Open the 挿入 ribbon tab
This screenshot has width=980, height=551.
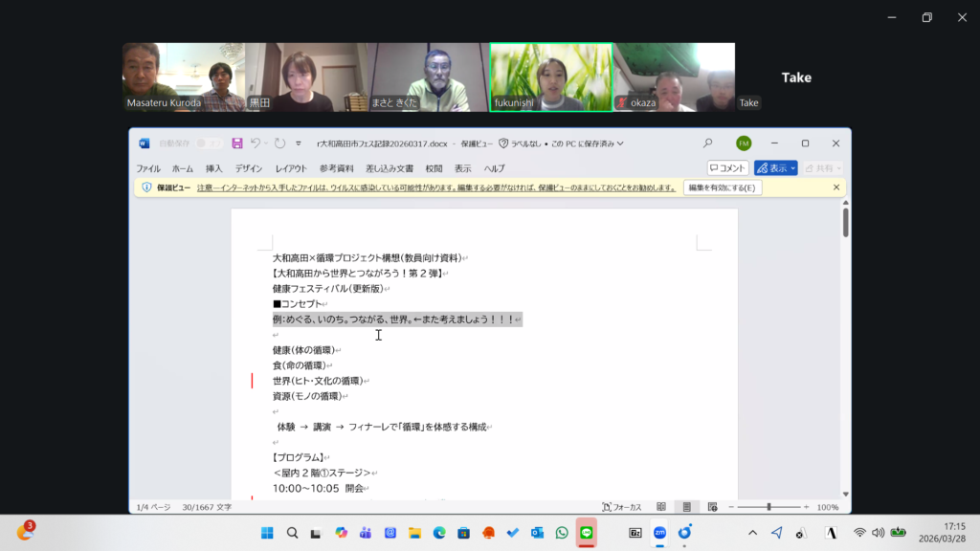213,168
